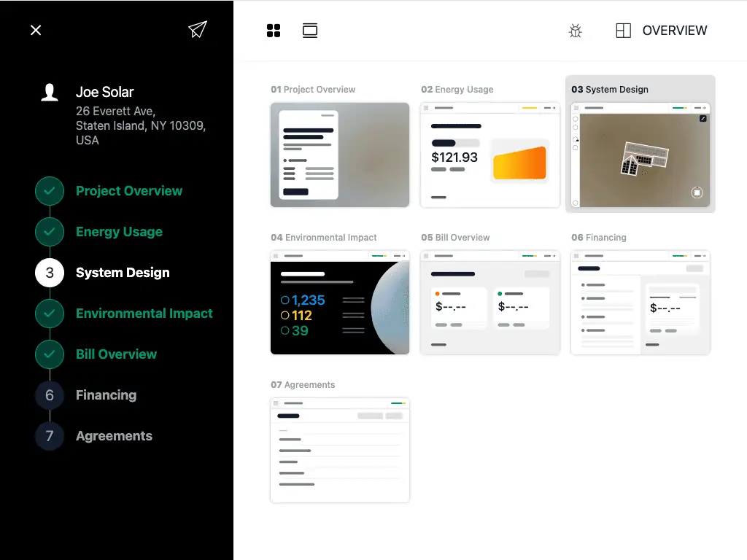Click step 7 circle for Agreements

point(50,436)
